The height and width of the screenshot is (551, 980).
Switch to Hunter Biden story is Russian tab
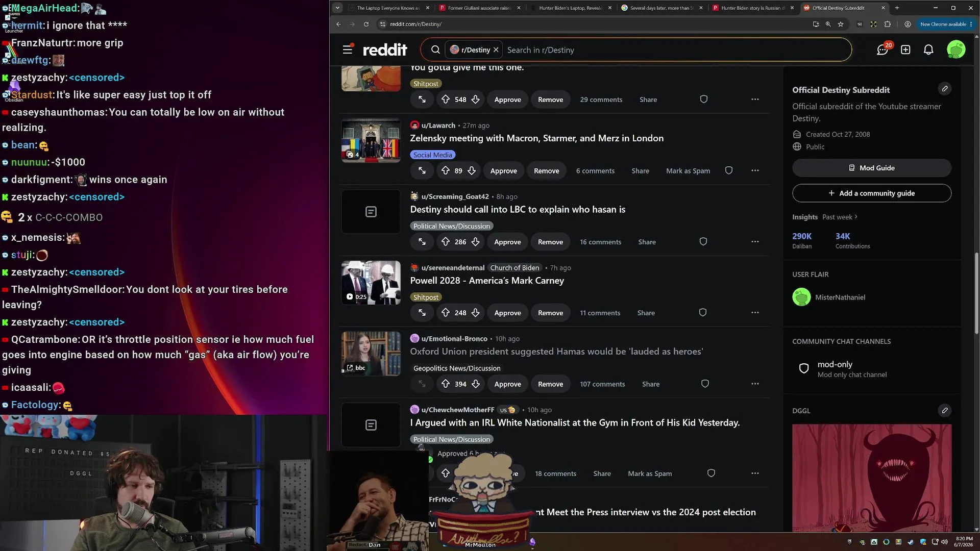tap(753, 8)
